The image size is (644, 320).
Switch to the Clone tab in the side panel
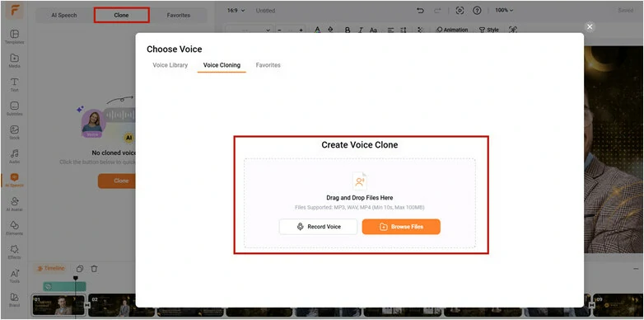[121, 15]
